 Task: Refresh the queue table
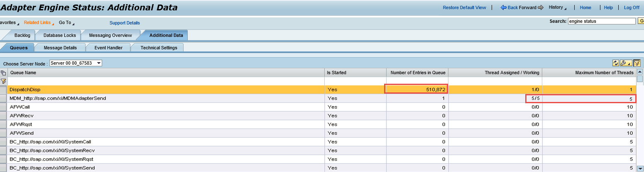point(616,63)
